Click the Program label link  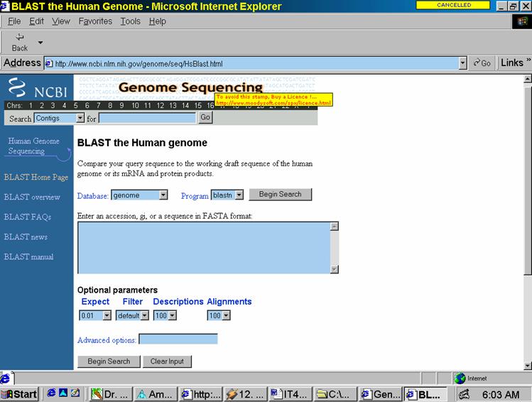coord(195,196)
